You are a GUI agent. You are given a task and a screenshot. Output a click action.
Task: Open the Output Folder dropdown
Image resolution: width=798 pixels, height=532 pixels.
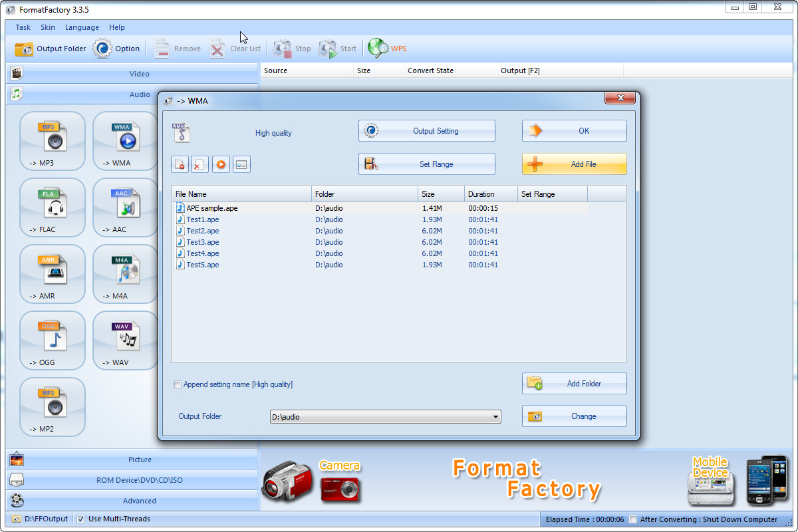(x=385, y=417)
